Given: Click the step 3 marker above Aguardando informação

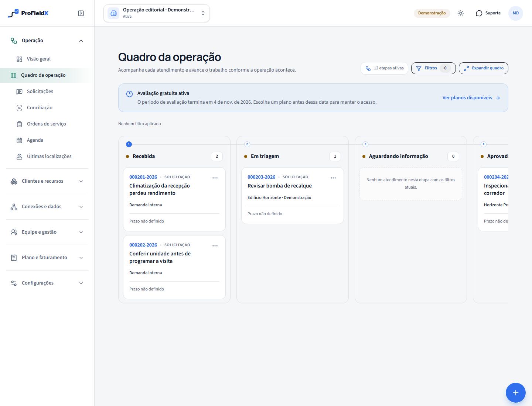Looking at the screenshot, I should click(x=365, y=144).
